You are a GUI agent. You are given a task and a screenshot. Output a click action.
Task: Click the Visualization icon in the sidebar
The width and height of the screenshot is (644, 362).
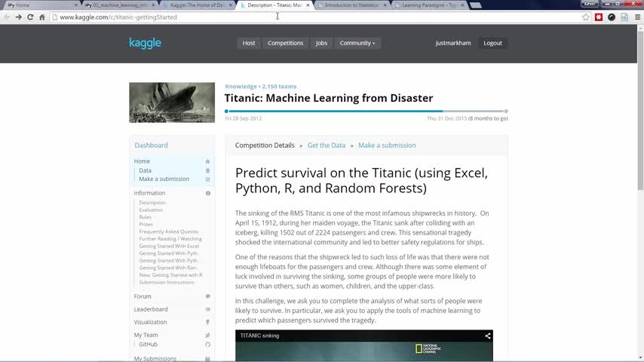[x=207, y=322]
